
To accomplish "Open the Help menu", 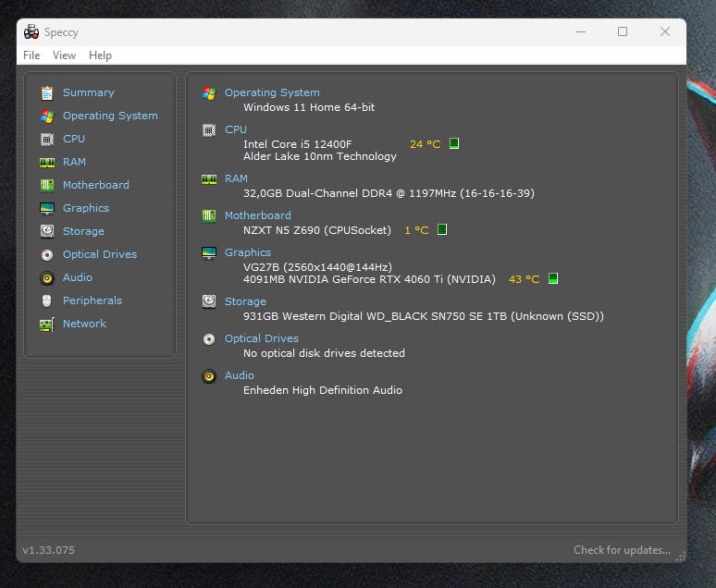I will point(100,55).
